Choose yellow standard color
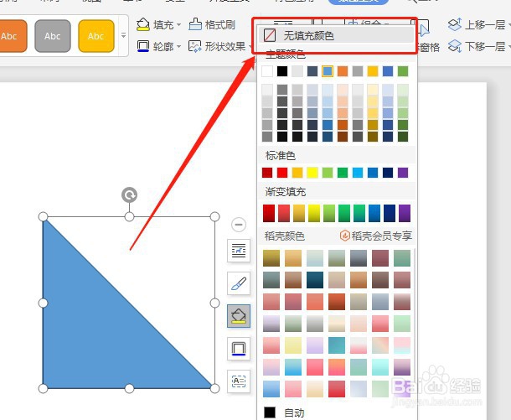This screenshot has height=420, width=511. coord(312,173)
